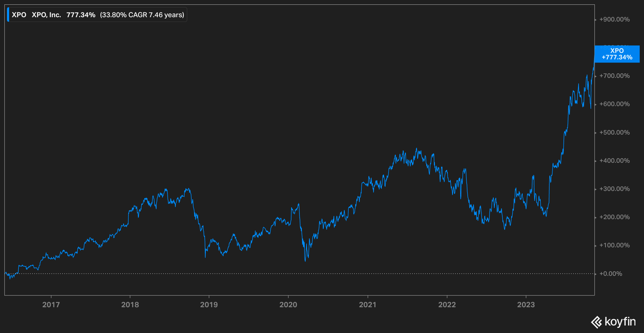Click the blue XPO +777.34% price tag
Screen dimensions: 644x333
point(617,54)
